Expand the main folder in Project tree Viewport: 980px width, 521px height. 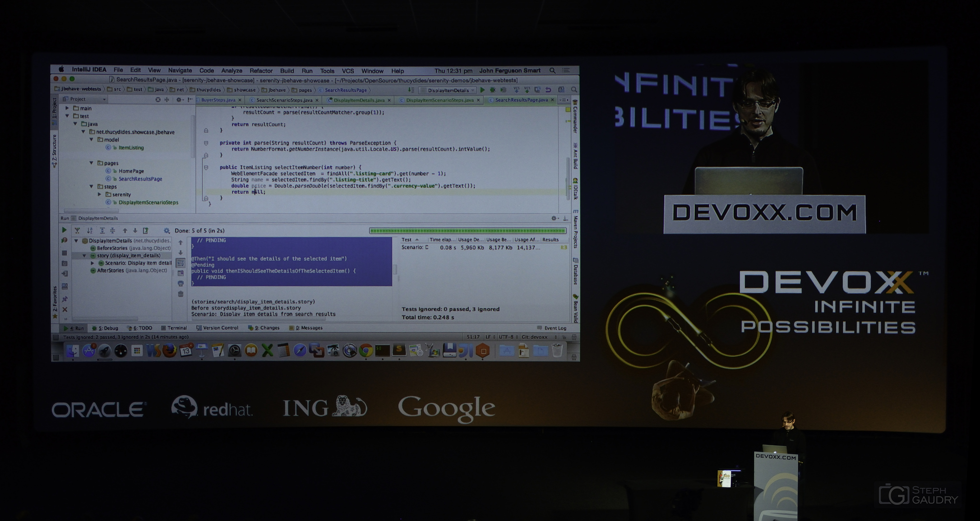pyautogui.click(x=67, y=108)
